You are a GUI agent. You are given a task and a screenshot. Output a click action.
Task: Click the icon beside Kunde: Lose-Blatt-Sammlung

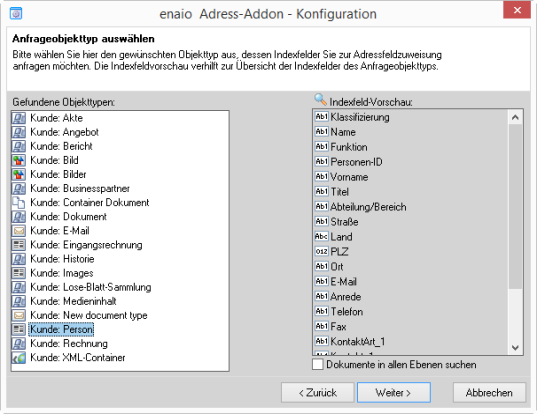tap(19, 287)
